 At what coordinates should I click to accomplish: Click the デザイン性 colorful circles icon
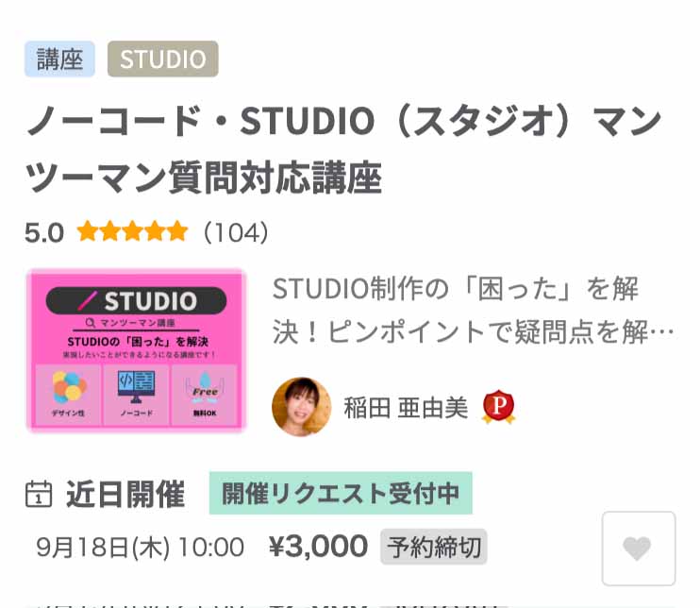[68, 387]
